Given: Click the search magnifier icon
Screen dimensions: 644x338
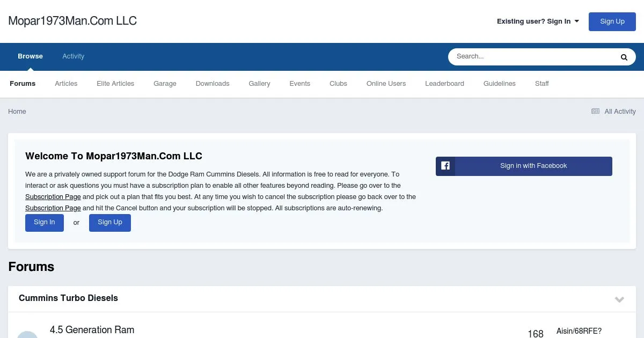Looking at the screenshot, I should coord(624,57).
